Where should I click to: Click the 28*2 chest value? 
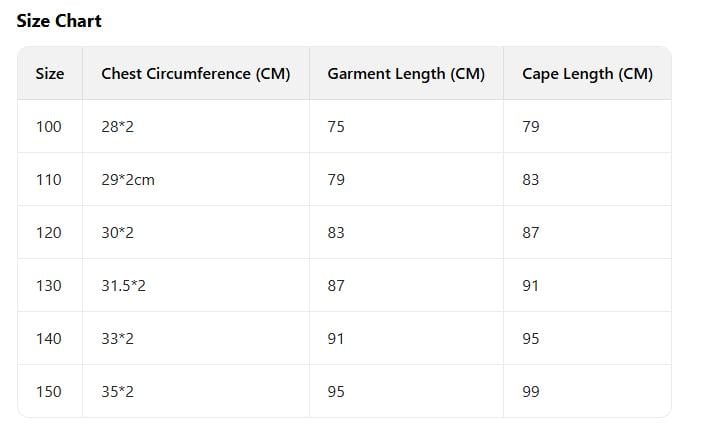tap(118, 127)
